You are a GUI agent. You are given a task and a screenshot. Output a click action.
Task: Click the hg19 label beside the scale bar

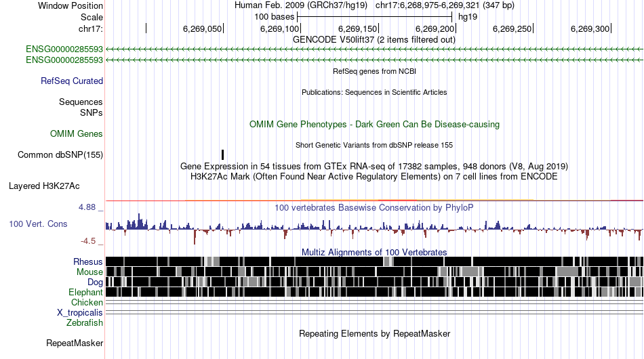468,17
